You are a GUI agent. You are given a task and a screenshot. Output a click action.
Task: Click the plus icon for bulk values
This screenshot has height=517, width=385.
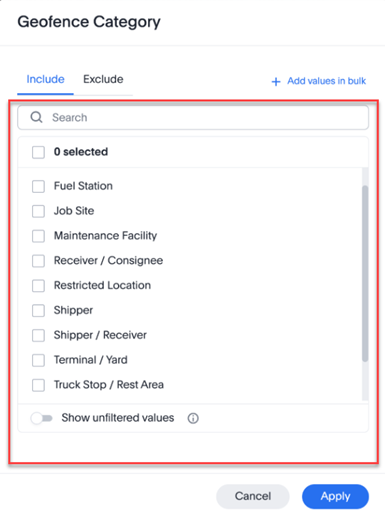pos(276,81)
